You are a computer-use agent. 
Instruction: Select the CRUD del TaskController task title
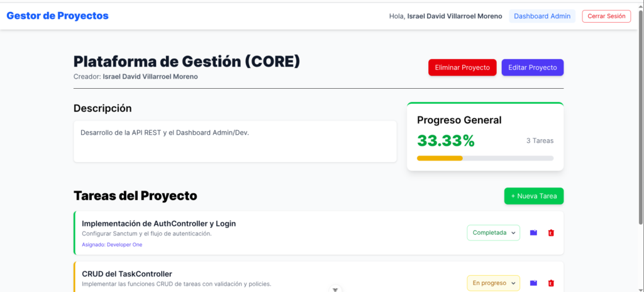[127, 274]
